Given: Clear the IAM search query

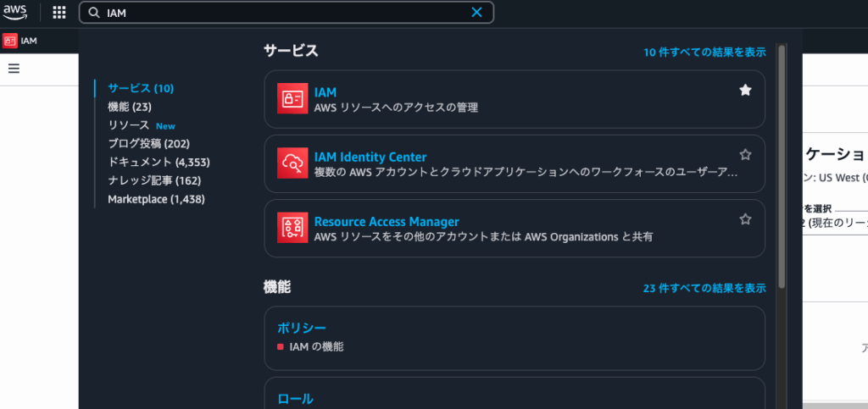Looking at the screenshot, I should point(476,13).
